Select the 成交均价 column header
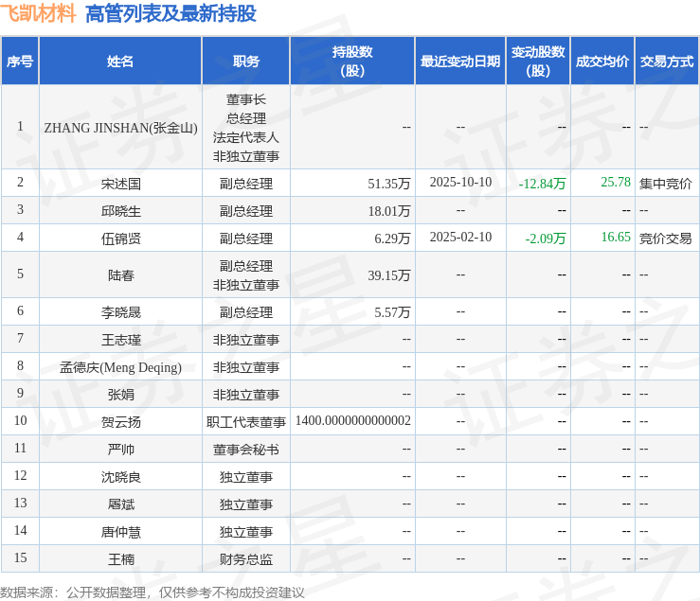 [x=602, y=62]
